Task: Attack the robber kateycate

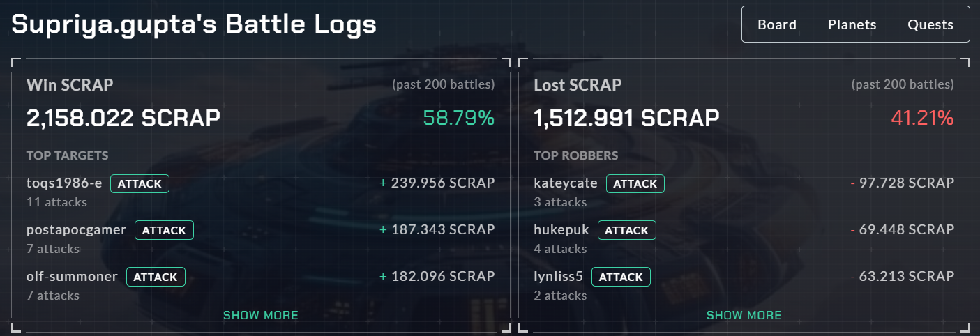Action: point(635,184)
